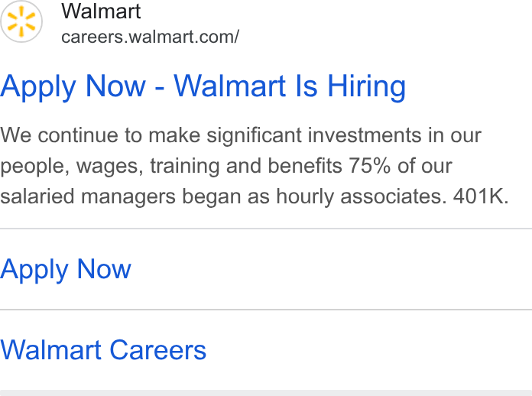Screen dimensions: 532x396
Task: Click 'training and benefits' in the description
Action: point(246,166)
